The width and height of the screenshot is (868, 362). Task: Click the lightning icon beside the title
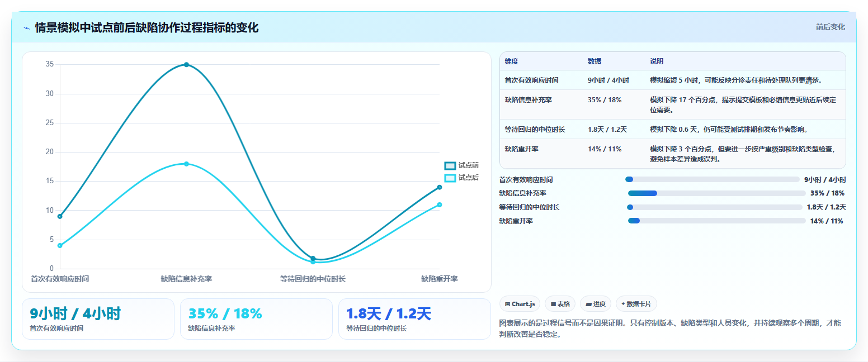(26, 27)
